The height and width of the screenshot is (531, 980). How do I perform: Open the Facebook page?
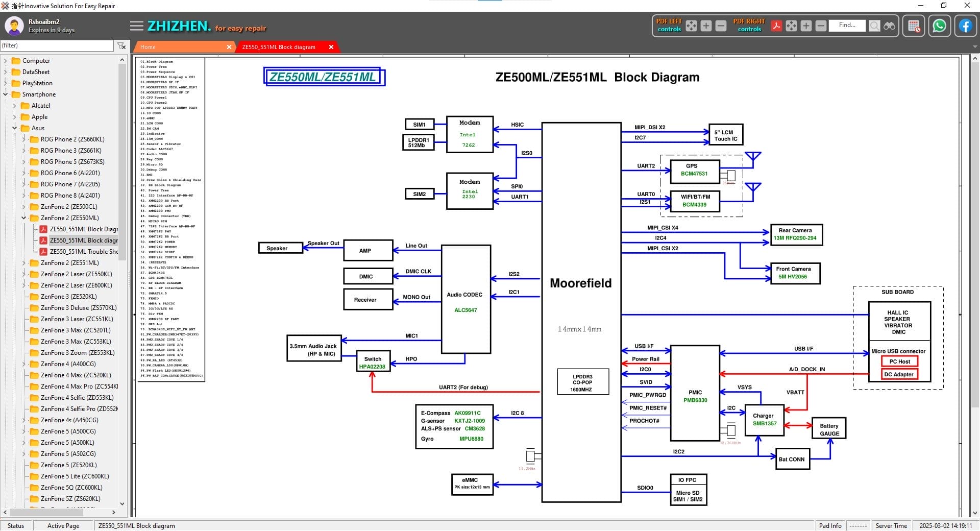pyautogui.click(x=964, y=26)
